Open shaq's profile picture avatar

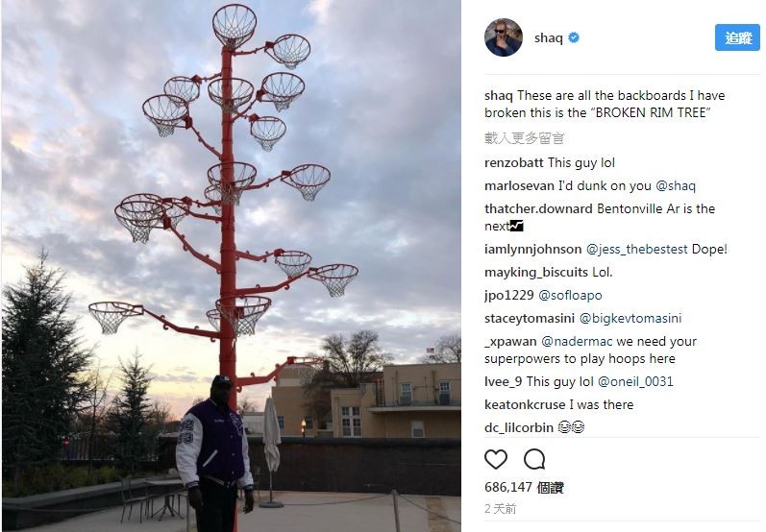coord(504,37)
